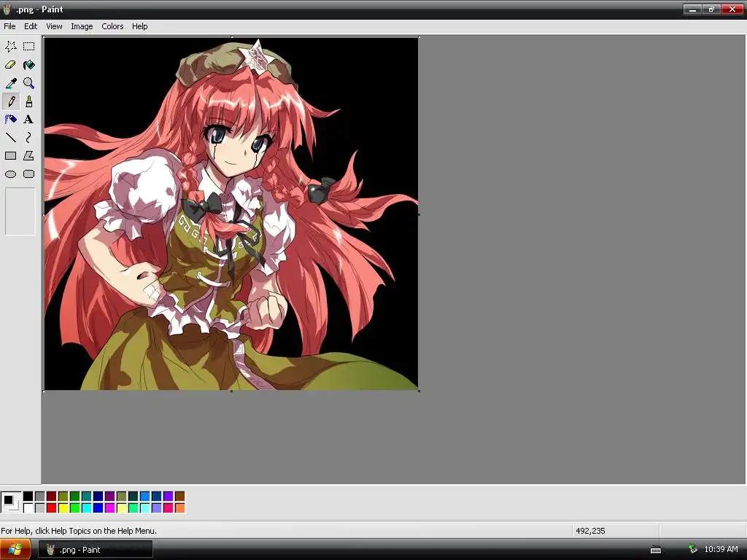This screenshot has width=747, height=560.
Task: Pick the orange swatch
Action: [179, 508]
